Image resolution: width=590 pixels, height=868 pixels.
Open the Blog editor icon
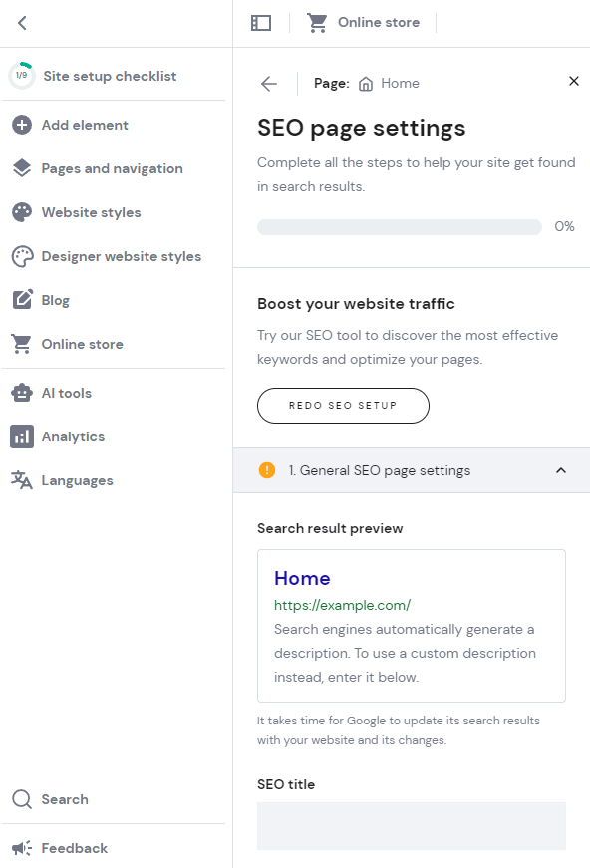22,300
